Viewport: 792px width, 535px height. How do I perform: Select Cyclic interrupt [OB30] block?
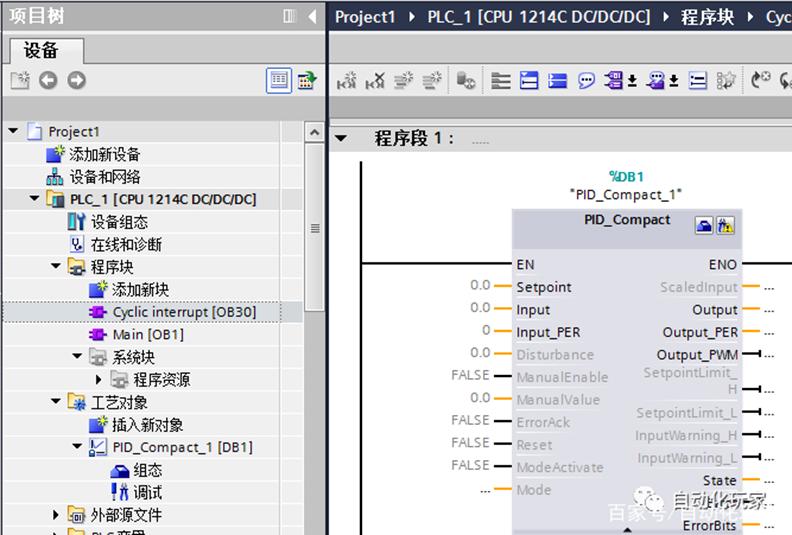point(184,312)
